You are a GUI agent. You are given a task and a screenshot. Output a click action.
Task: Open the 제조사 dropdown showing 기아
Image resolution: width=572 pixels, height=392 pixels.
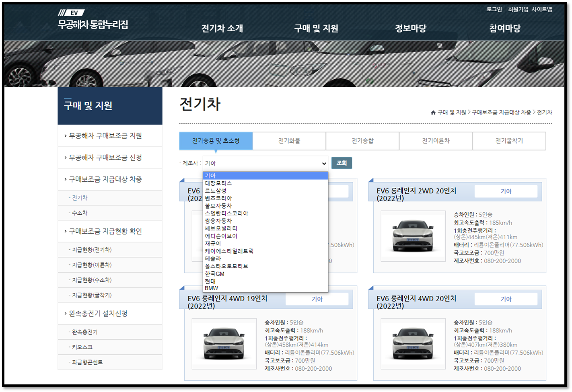click(x=265, y=163)
